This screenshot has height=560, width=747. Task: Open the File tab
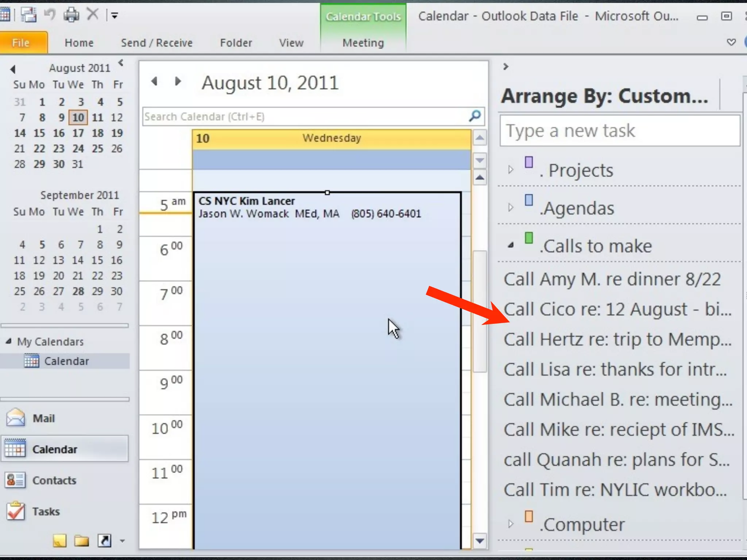click(x=21, y=43)
